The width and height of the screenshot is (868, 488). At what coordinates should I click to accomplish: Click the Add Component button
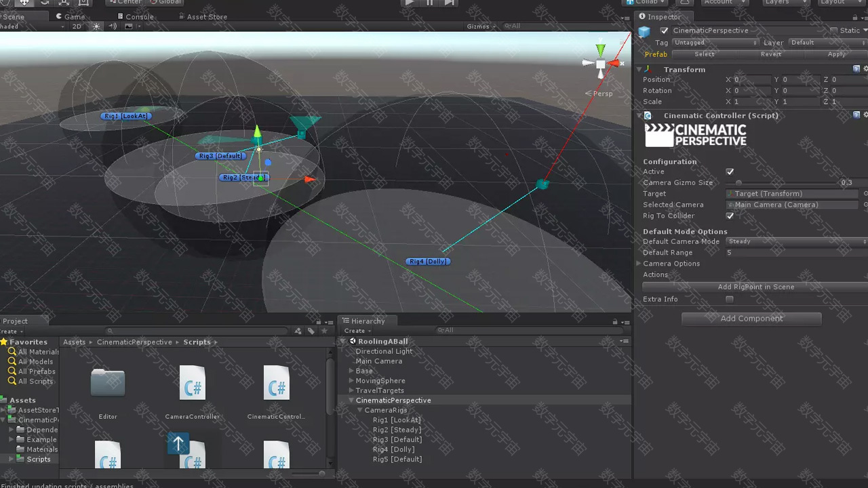[x=751, y=319]
